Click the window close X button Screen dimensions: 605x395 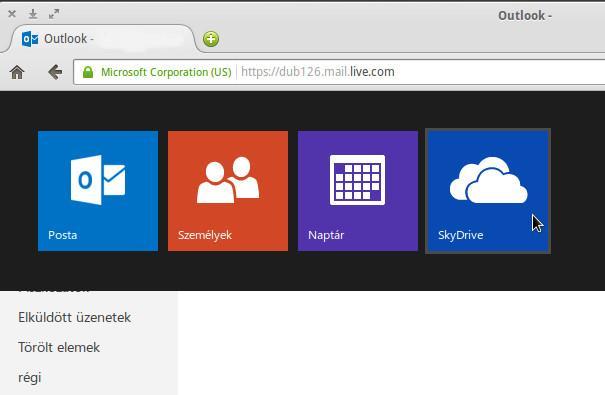tap(12, 14)
